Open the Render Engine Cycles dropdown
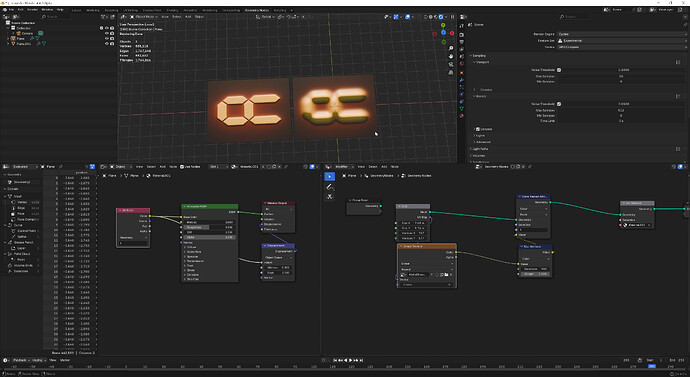 pyautogui.click(x=621, y=34)
